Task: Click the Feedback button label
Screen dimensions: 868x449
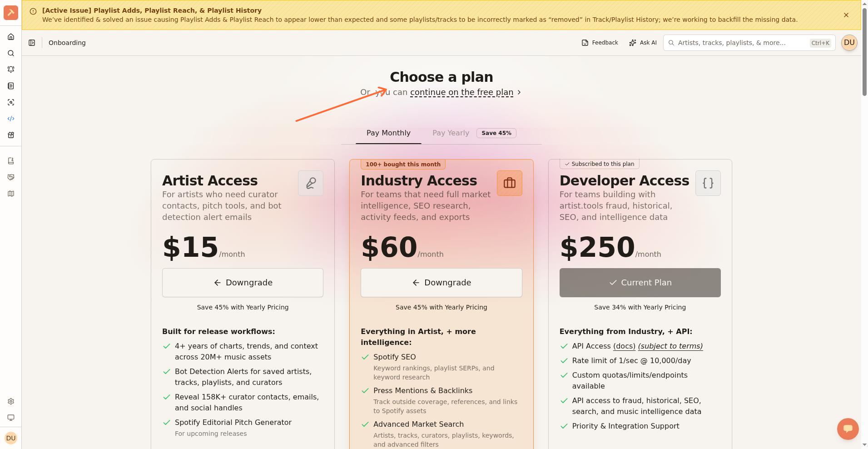Action: tap(605, 43)
